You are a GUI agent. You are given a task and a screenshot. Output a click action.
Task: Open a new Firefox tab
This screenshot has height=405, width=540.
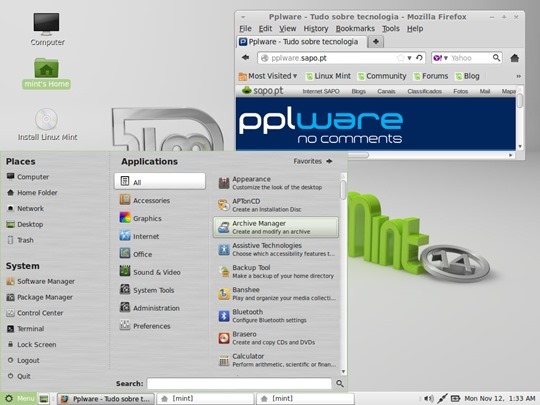[376, 42]
